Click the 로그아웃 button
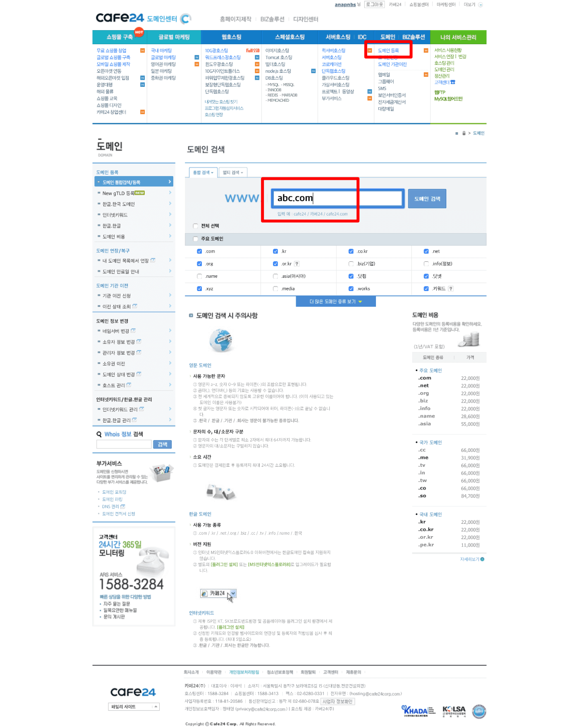 click(x=374, y=5)
